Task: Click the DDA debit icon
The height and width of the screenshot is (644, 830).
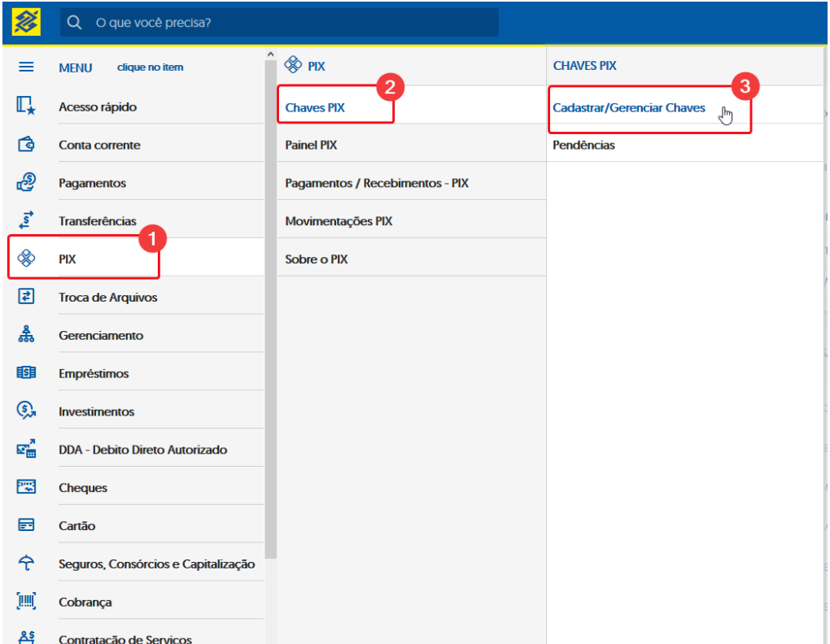Action: 26,448
